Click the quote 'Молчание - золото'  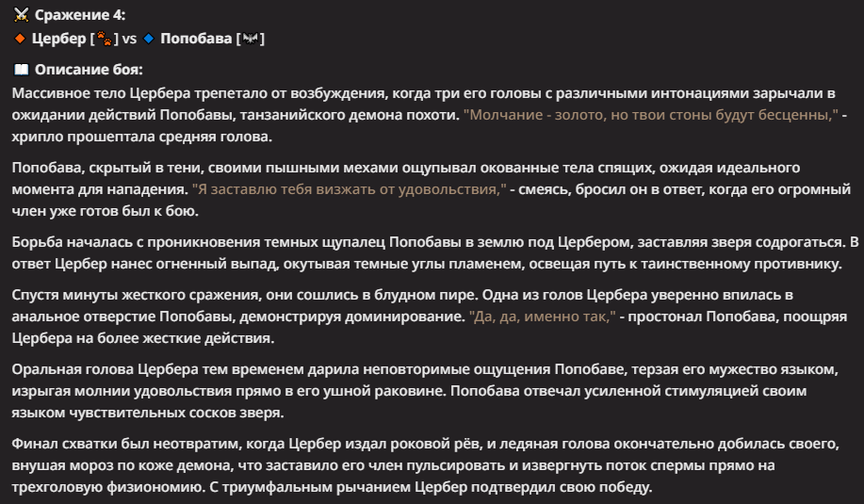click(651, 115)
